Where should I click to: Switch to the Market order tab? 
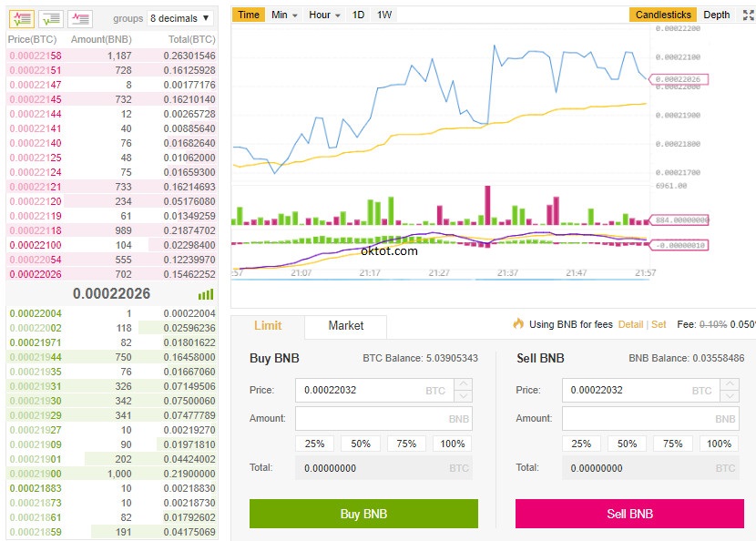point(345,326)
